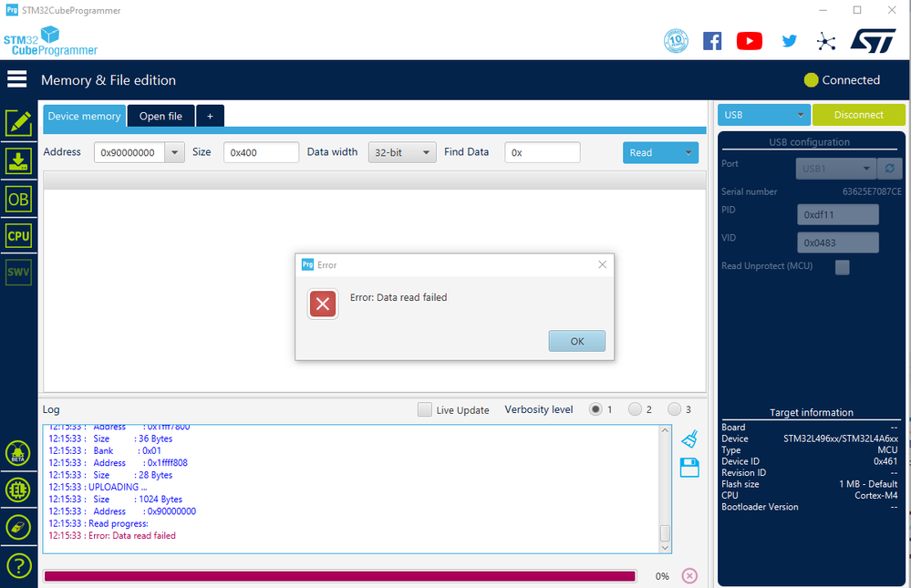Click the STM32CubeProgrammer logo
This screenshot has height=588, width=911.
point(50,41)
